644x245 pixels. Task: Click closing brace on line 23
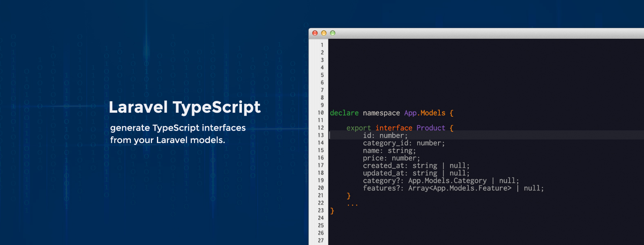click(332, 211)
